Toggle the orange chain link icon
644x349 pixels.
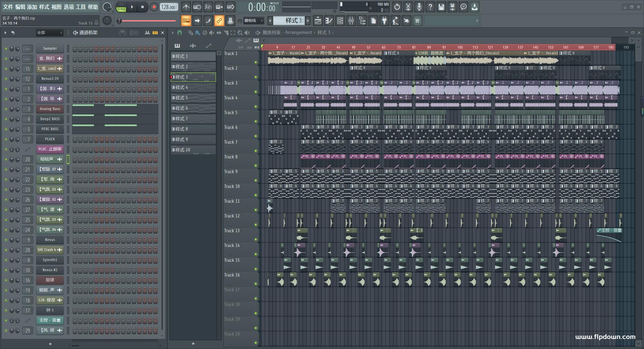[219, 21]
